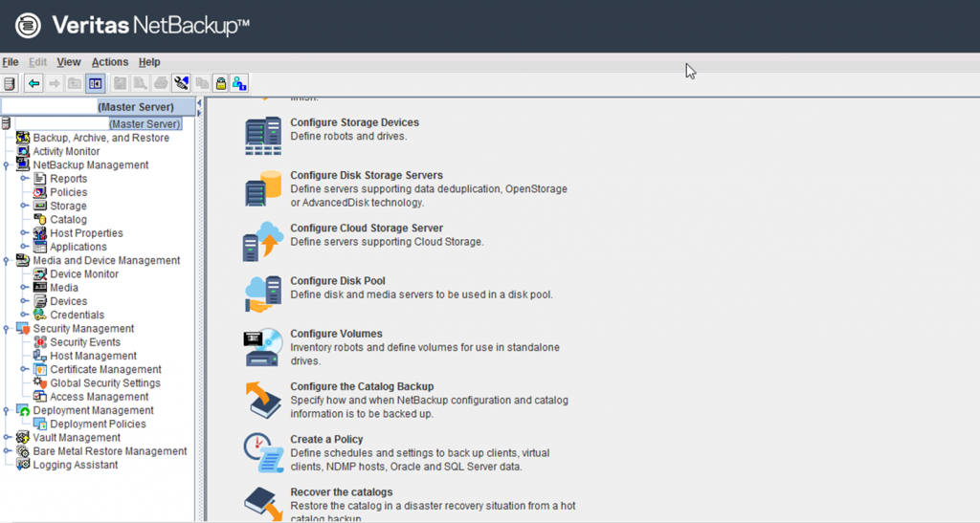Expand the Host Properties tree node
The width and height of the screenshot is (980, 523).
click(x=24, y=232)
